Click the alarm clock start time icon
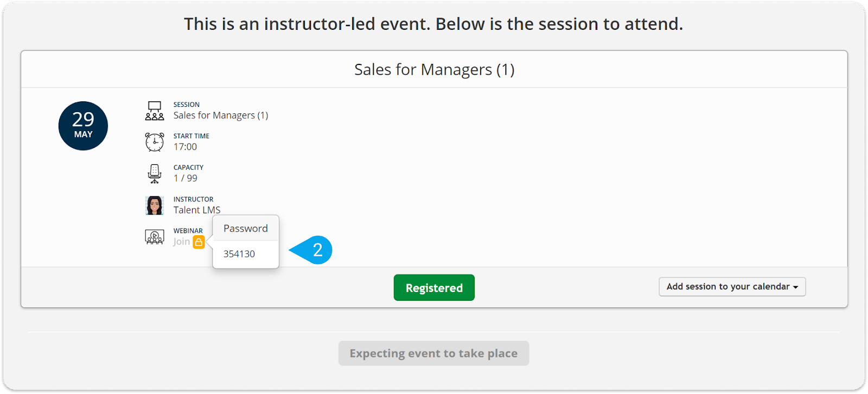Viewport: 868px width, 394px height. (x=154, y=141)
